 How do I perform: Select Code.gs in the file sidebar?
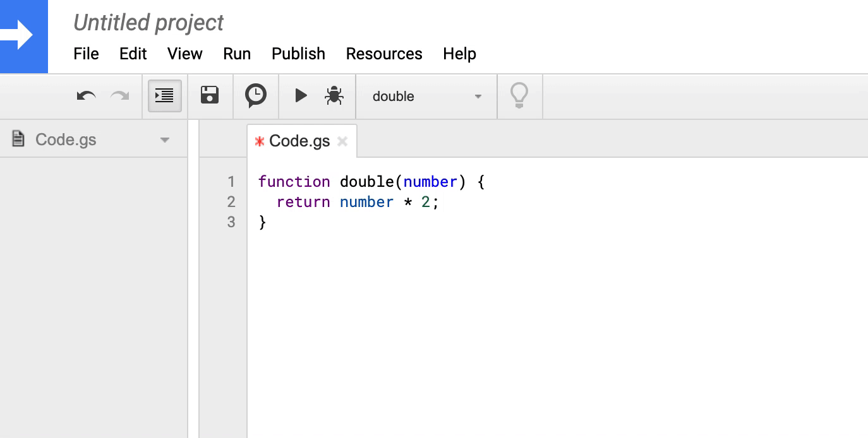tap(66, 139)
